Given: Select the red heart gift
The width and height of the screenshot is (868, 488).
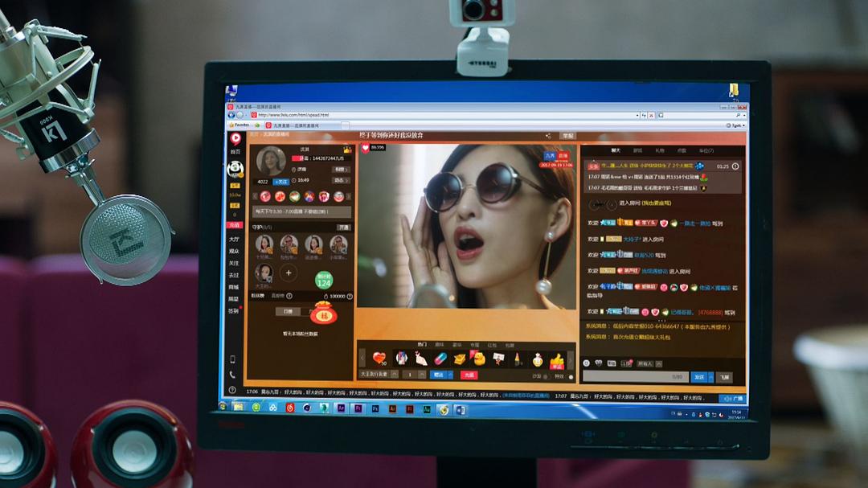Looking at the screenshot, I should pos(379,358).
